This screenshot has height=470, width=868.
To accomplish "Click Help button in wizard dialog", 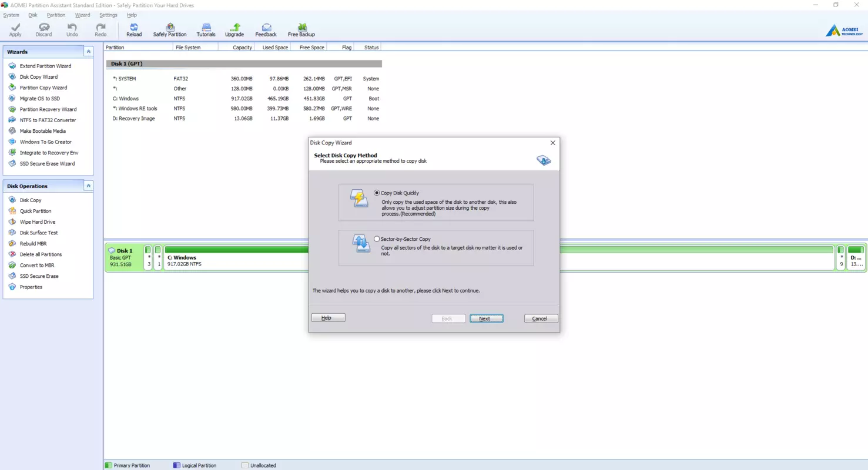I will [328, 318].
